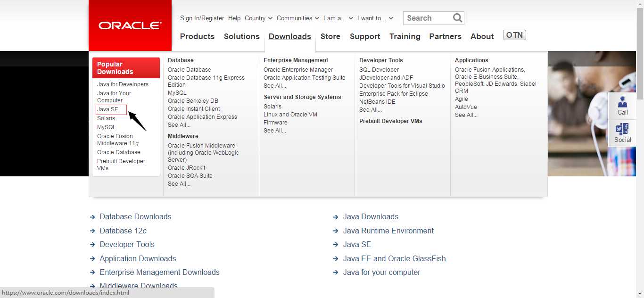Click See All under Database
This screenshot has height=298, width=644.
(179, 125)
